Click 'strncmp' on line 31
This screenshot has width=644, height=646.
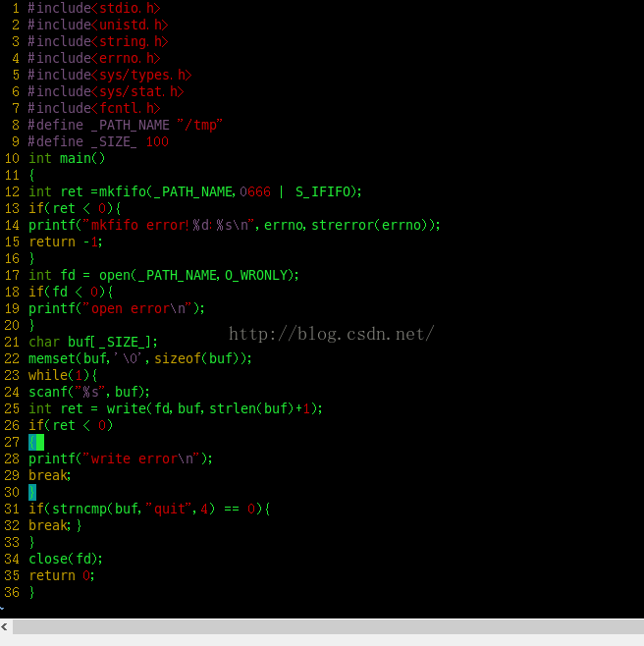[x=80, y=509]
